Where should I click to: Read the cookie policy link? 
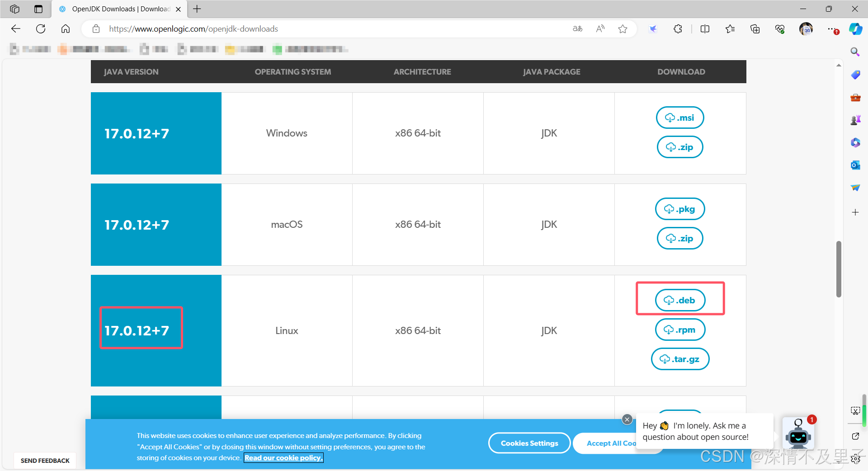[283, 458]
